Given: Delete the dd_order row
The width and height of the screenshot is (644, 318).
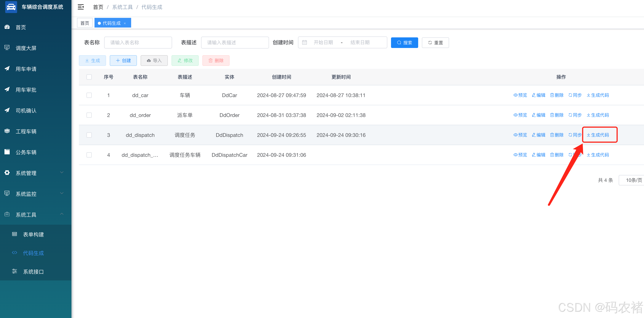Looking at the screenshot, I should click(557, 115).
